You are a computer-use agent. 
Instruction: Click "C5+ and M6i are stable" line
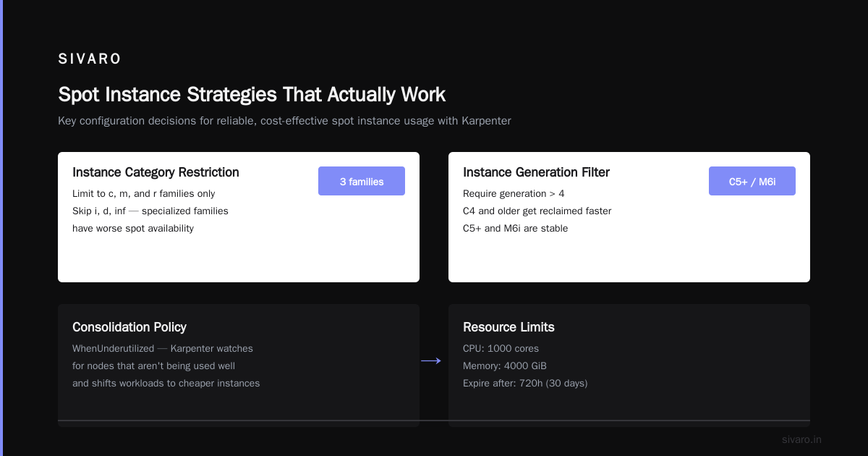516,228
